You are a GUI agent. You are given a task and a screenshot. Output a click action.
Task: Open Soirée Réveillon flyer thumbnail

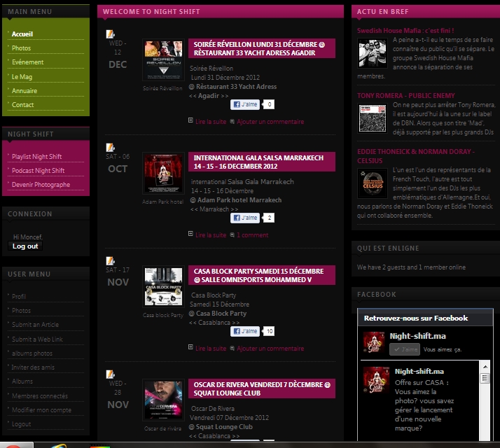coord(163,60)
